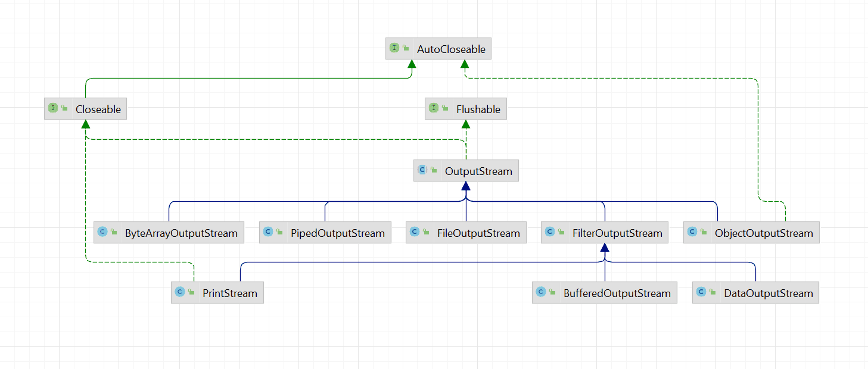The height and width of the screenshot is (369, 868).
Task: Select the BufferedOutputStream node label
Action: click(617, 293)
